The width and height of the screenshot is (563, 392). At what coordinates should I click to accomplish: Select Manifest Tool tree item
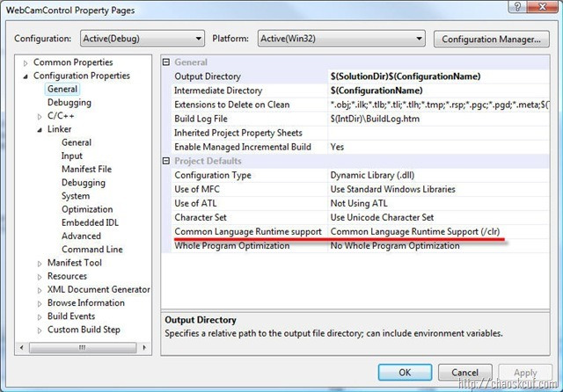[x=74, y=263]
